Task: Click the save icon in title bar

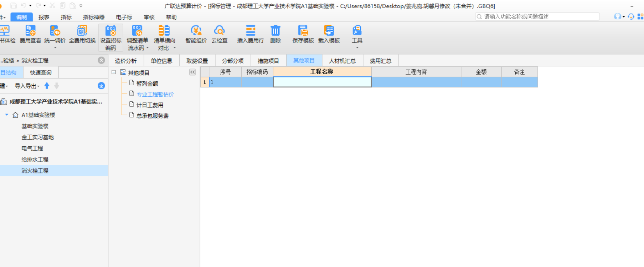Action: [14, 6]
